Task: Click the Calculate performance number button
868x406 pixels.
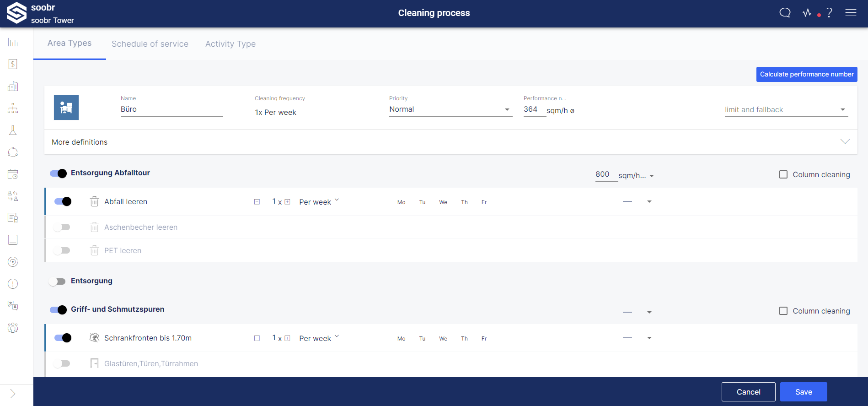Action: coord(806,74)
